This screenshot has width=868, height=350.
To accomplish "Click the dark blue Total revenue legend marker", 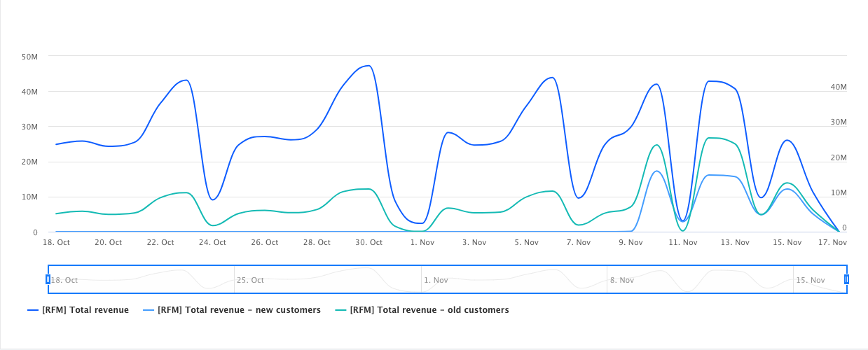I will [x=33, y=310].
